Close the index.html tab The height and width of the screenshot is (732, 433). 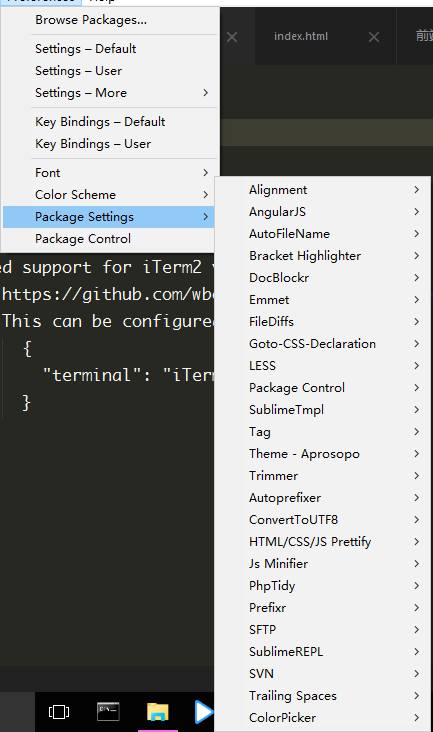pos(374,37)
